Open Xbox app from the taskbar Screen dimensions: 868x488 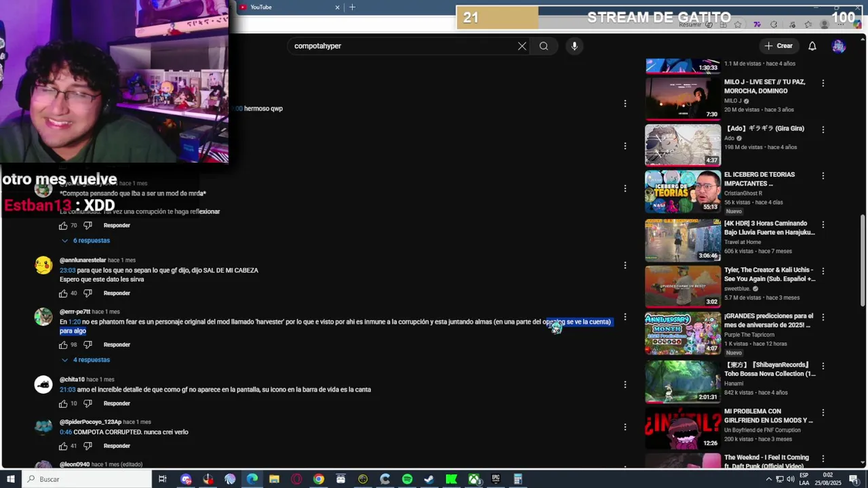pos(473,479)
